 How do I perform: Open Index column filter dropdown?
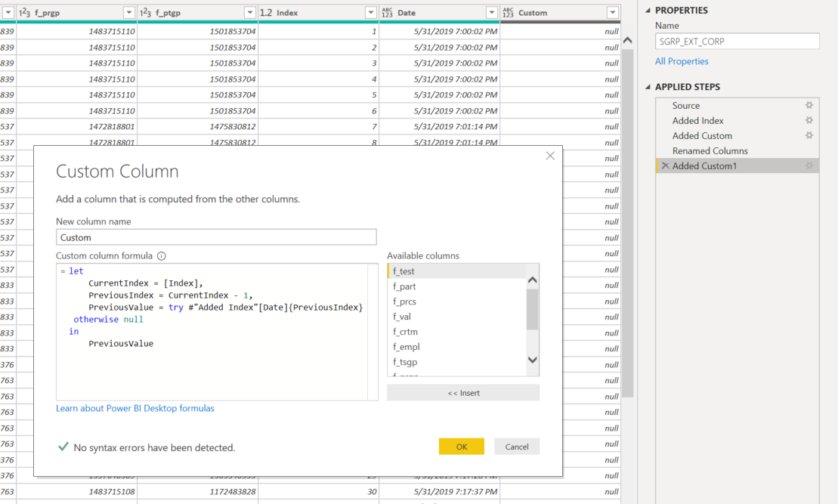(371, 13)
